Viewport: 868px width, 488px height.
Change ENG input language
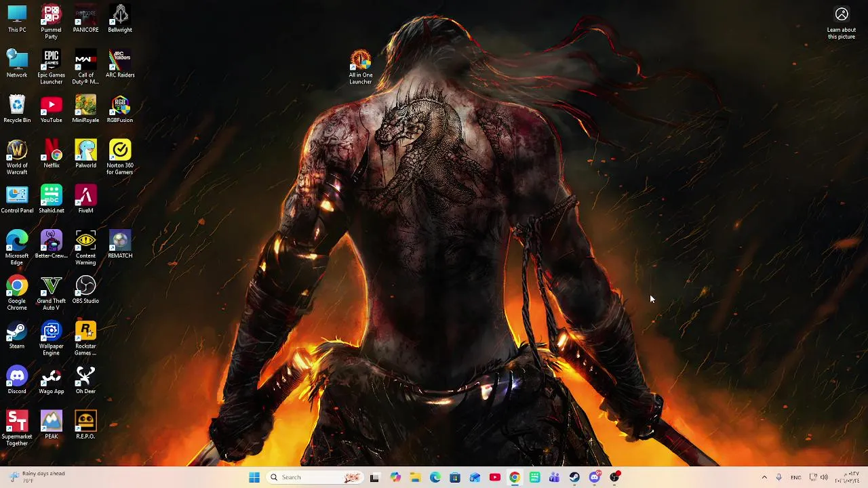[796, 478]
